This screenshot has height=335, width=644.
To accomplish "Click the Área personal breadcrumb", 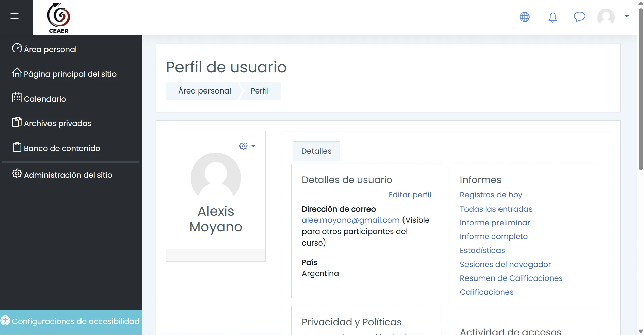I will click(x=204, y=91).
